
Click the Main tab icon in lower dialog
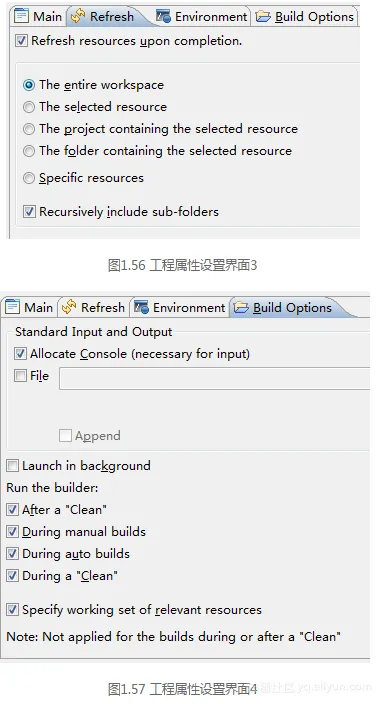click(12, 307)
